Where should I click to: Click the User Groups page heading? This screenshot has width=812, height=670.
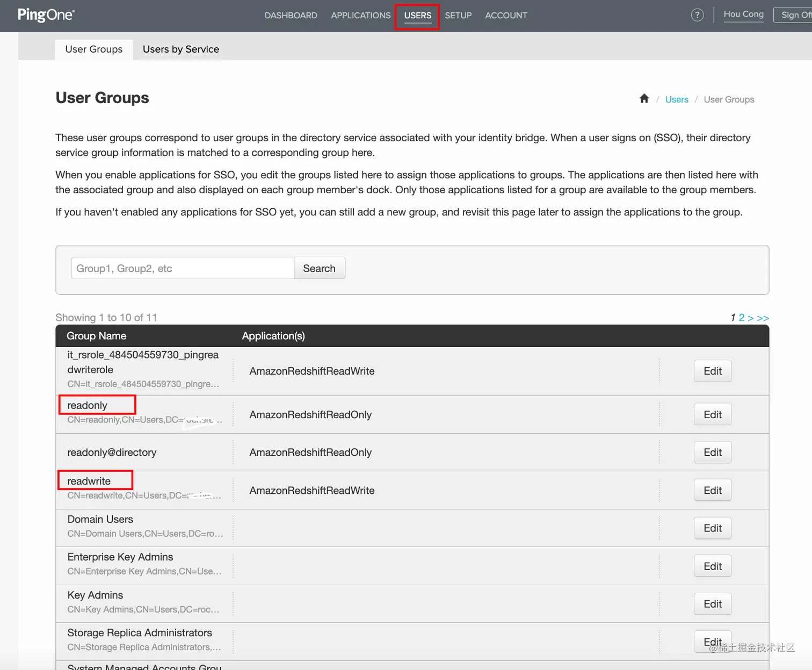(102, 98)
